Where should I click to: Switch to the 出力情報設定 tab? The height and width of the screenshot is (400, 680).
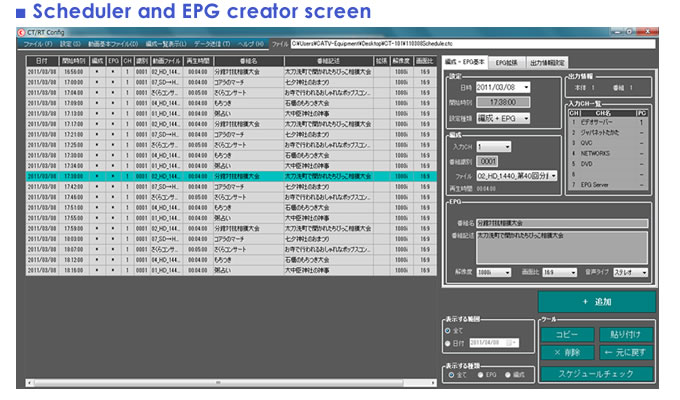[547, 62]
